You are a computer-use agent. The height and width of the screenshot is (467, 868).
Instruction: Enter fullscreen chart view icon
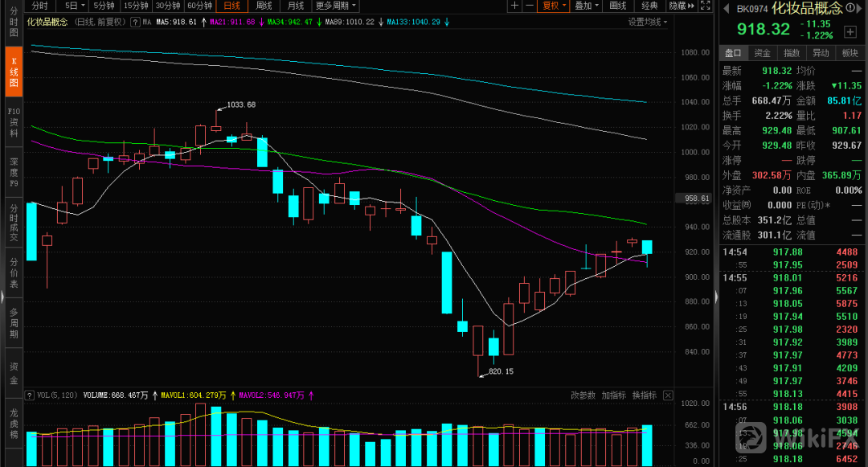[x=704, y=6]
